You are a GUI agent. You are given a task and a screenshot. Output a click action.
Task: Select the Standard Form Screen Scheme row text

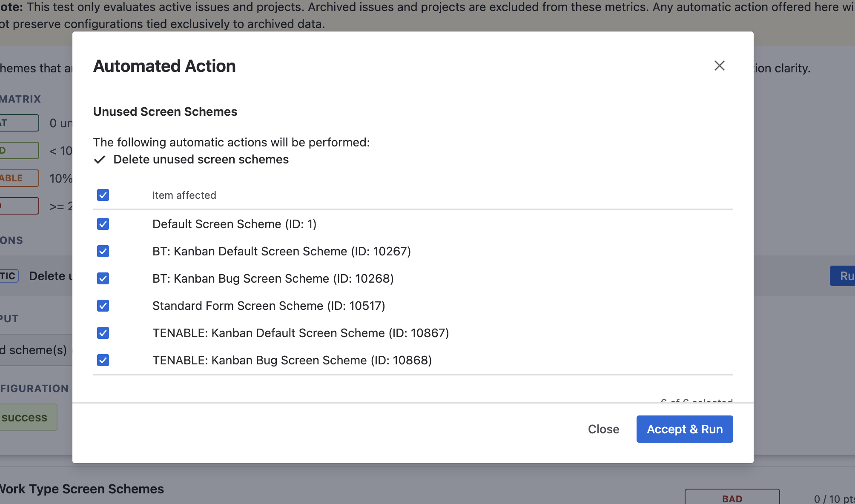pos(268,306)
